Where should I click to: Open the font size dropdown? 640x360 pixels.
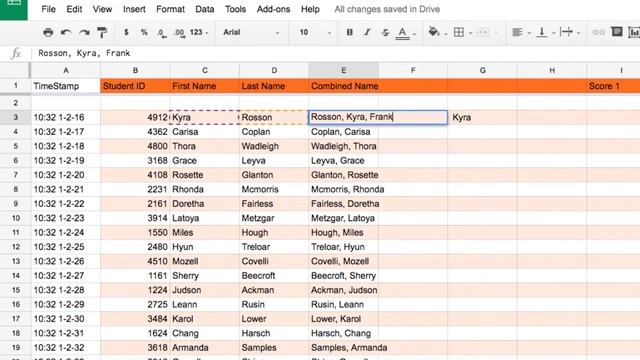(x=315, y=32)
